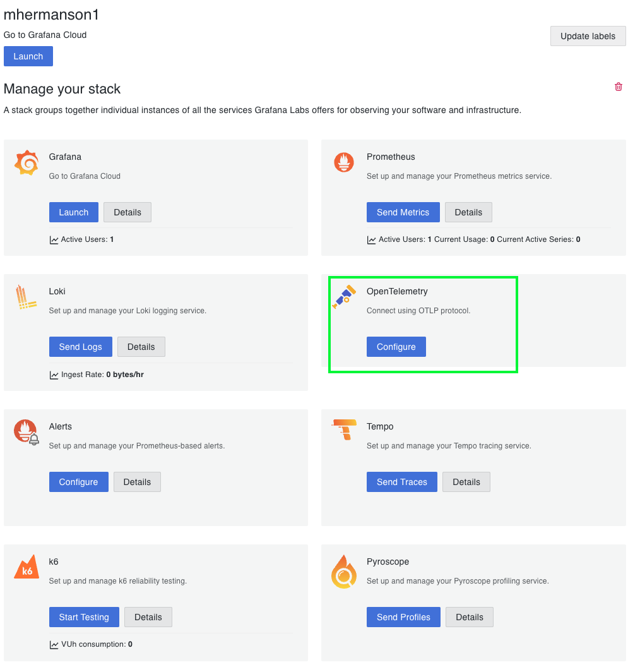Click the Pyroscope fire icon
The width and height of the screenshot is (640, 672).
coord(343,572)
